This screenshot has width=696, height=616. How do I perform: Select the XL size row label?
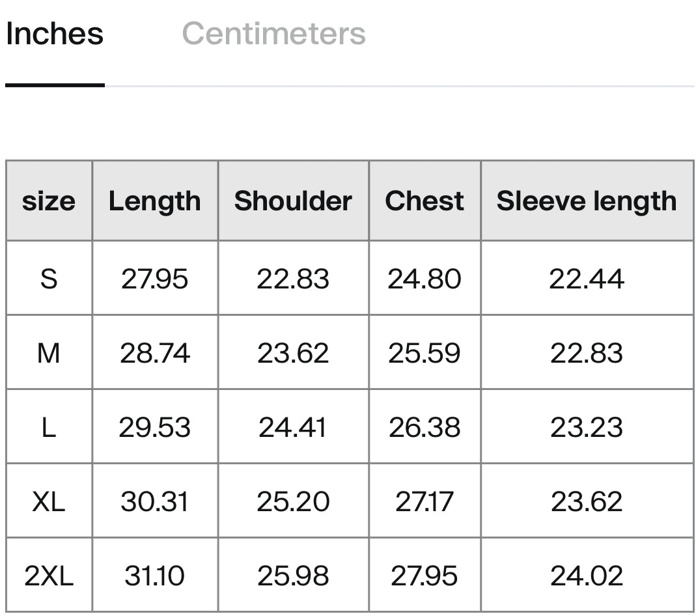[49, 501]
